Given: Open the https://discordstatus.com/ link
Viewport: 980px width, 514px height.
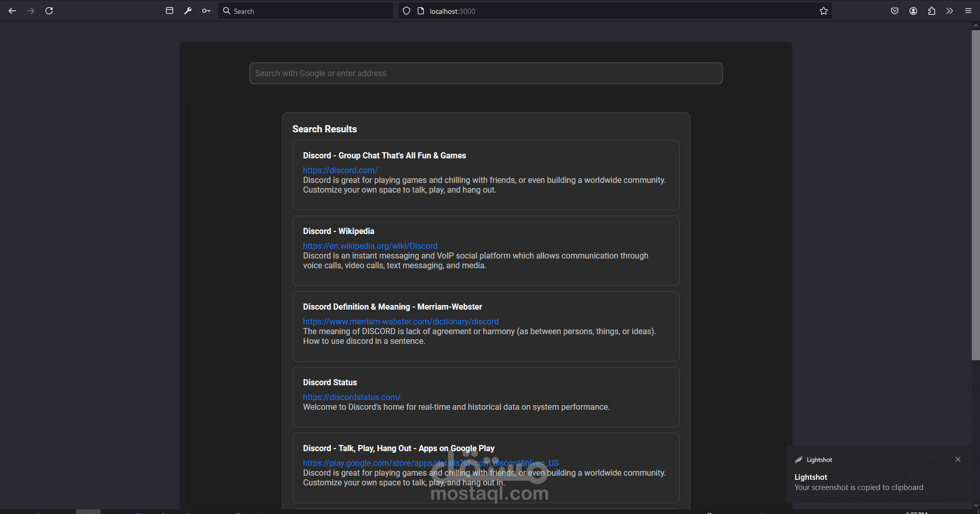Looking at the screenshot, I should 351,397.
